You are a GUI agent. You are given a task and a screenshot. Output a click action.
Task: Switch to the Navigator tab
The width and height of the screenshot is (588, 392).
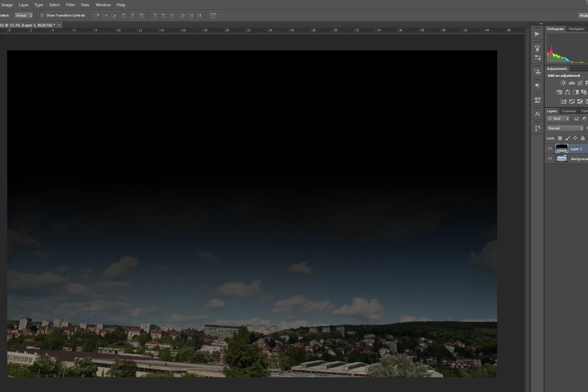coord(576,29)
